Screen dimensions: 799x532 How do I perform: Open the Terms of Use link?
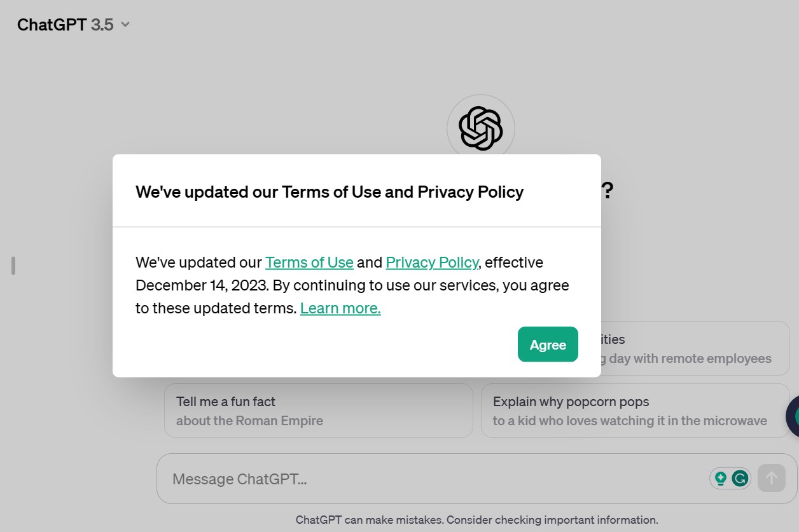tap(309, 263)
